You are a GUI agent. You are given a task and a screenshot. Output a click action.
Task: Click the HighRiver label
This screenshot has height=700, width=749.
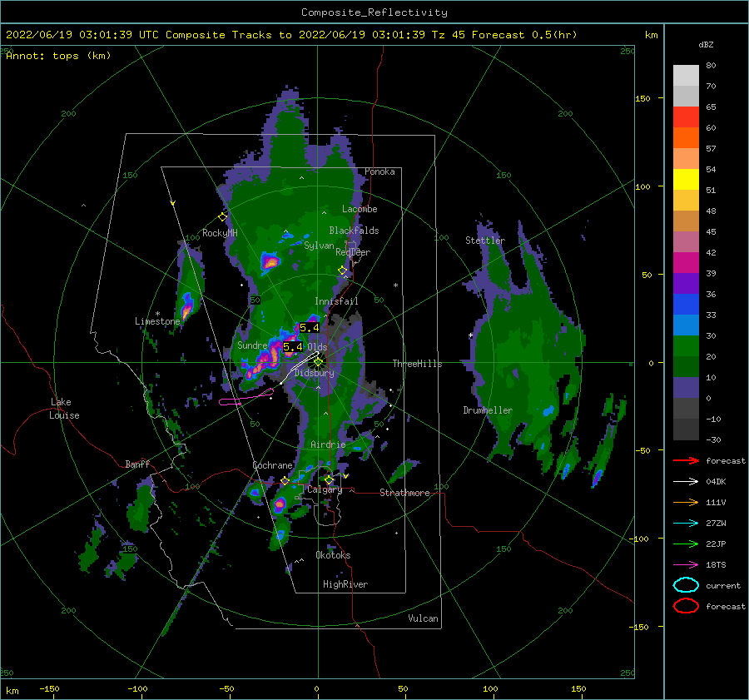[345, 584]
